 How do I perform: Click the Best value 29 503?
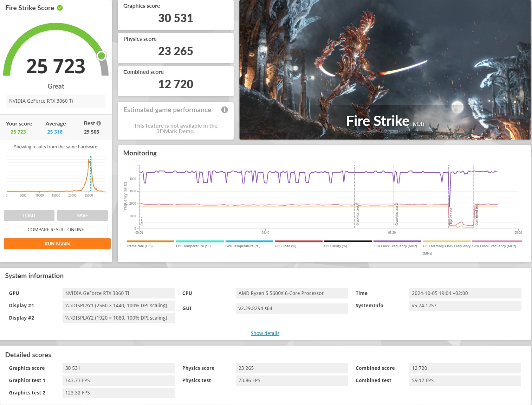(91, 132)
